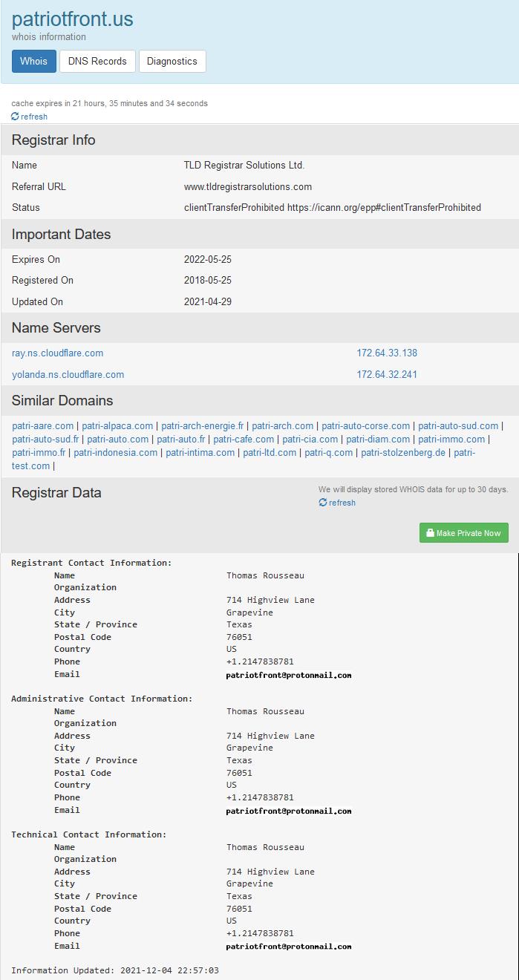Viewport: 519px width, 980px height.
Task: Open similar domain patri-q.com
Action: [x=329, y=453]
